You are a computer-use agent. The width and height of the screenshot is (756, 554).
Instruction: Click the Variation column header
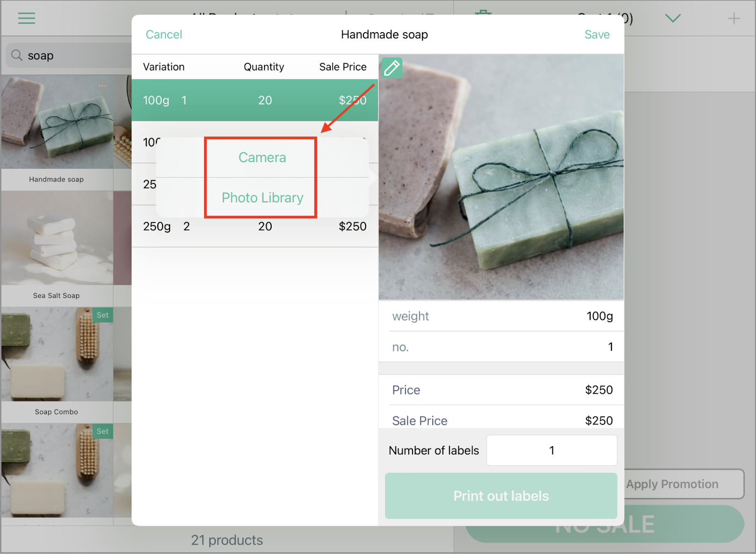tap(164, 67)
